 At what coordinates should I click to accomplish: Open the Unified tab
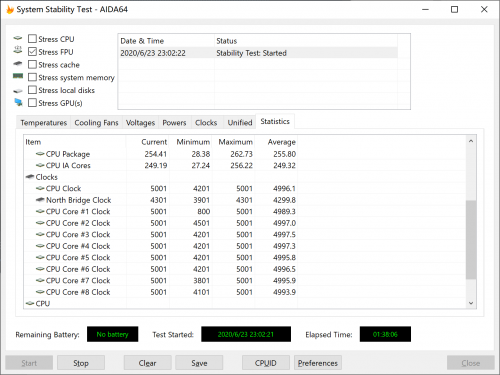pos(240,123)
